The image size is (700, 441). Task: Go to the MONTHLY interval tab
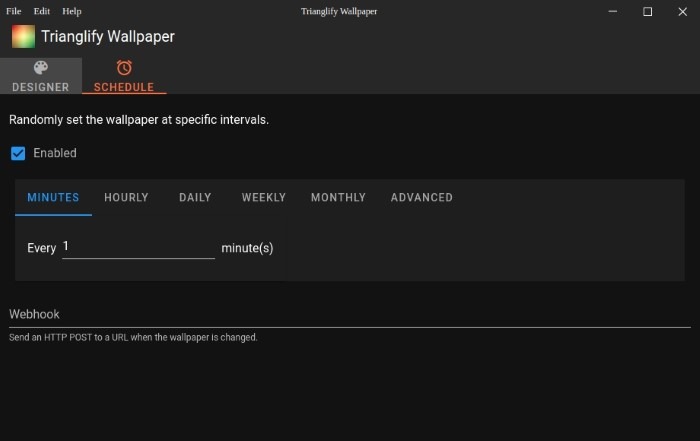point(338,197)
